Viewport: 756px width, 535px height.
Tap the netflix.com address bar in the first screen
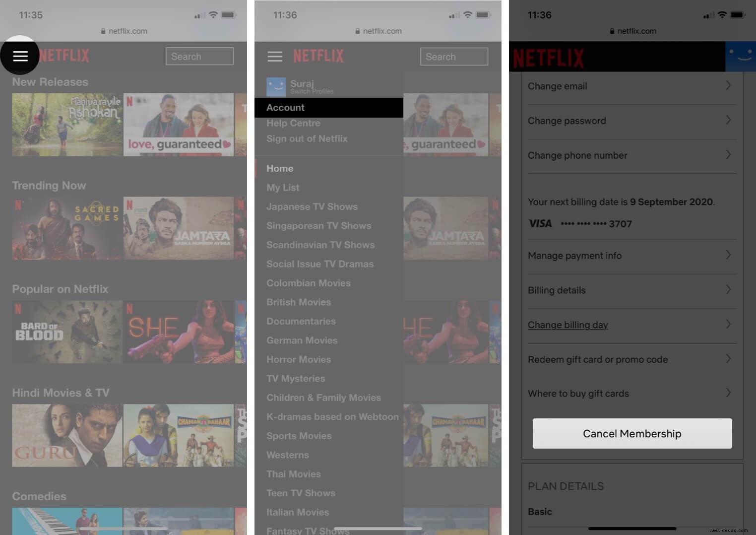coord(124,31)
